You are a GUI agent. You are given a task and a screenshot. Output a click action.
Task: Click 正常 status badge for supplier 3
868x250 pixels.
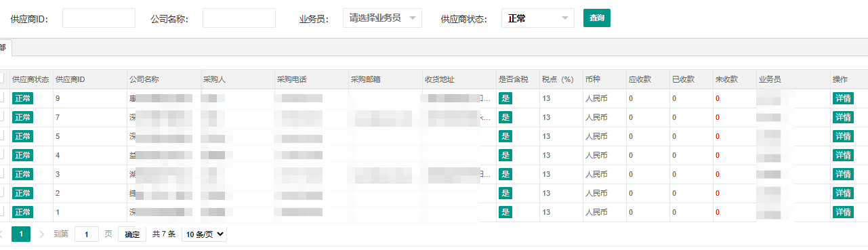pyautogui.click(x=23, y=174)
